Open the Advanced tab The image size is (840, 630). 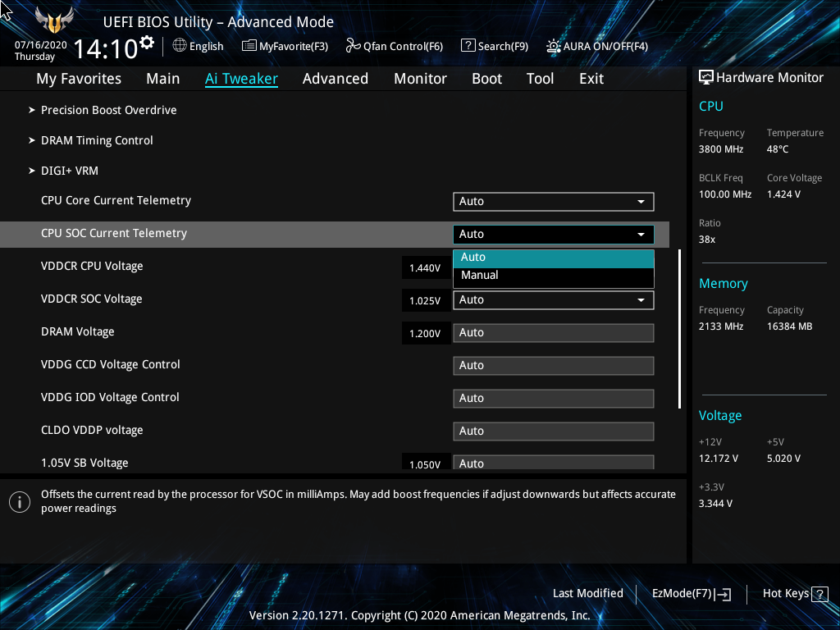click(336, 79)
